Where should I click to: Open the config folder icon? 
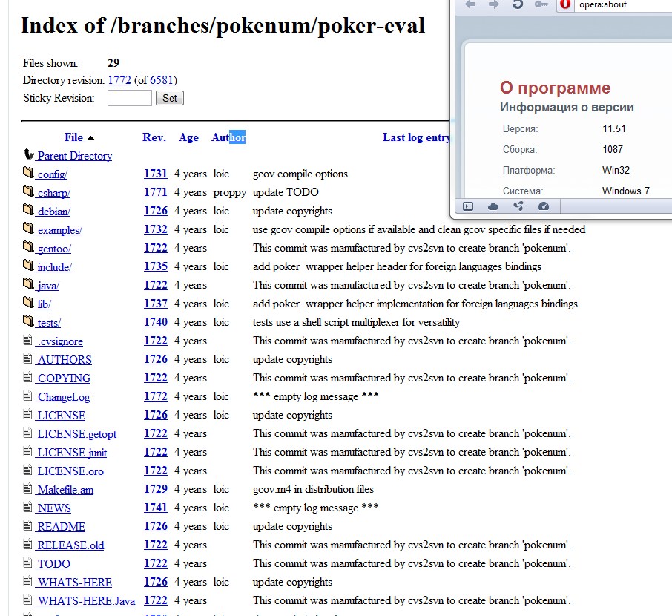point(28,174)
